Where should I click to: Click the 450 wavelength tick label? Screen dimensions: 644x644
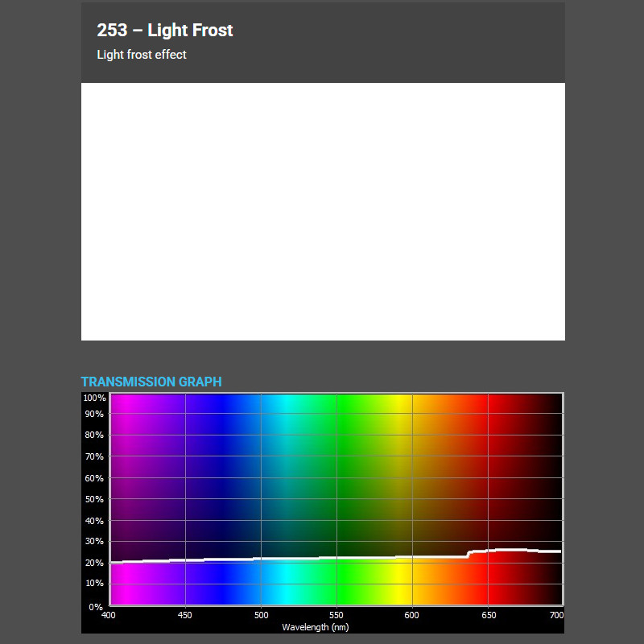tap(184, 613)
